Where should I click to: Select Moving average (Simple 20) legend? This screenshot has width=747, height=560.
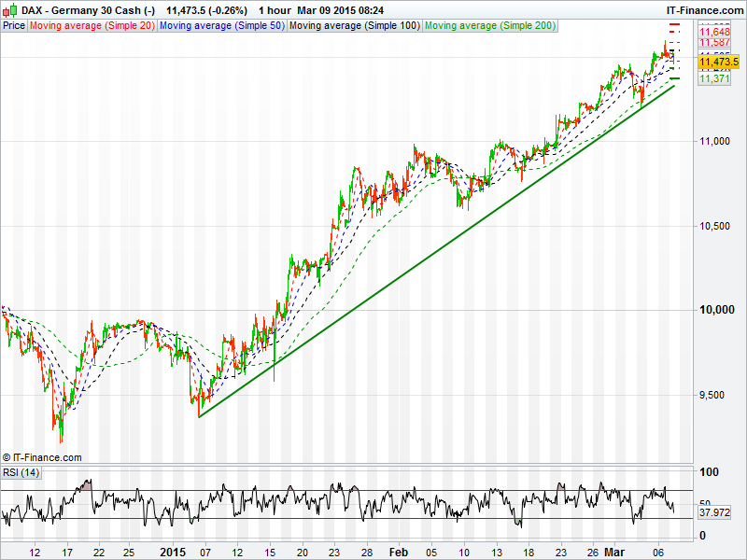coord(92,26)
